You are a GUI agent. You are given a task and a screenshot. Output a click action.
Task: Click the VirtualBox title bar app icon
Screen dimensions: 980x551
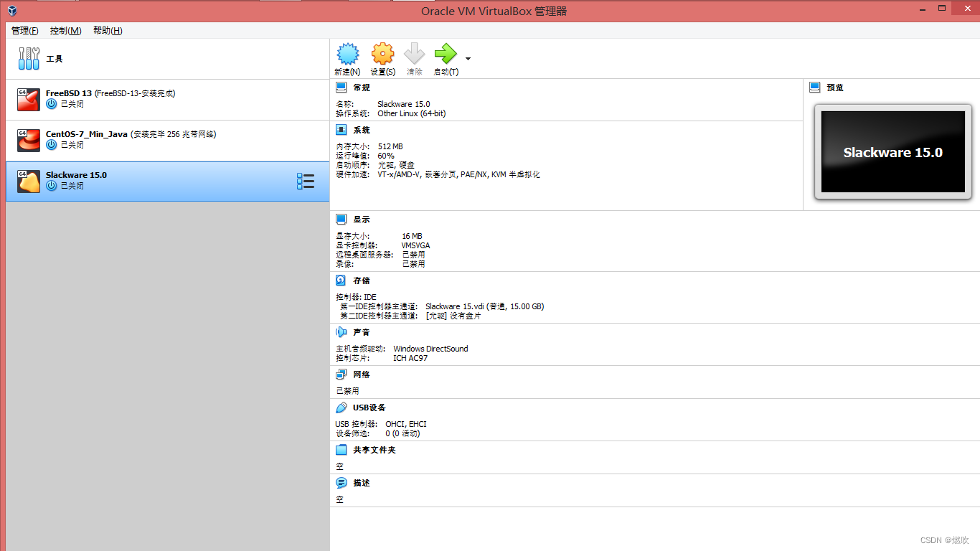[x=12, y=11]
